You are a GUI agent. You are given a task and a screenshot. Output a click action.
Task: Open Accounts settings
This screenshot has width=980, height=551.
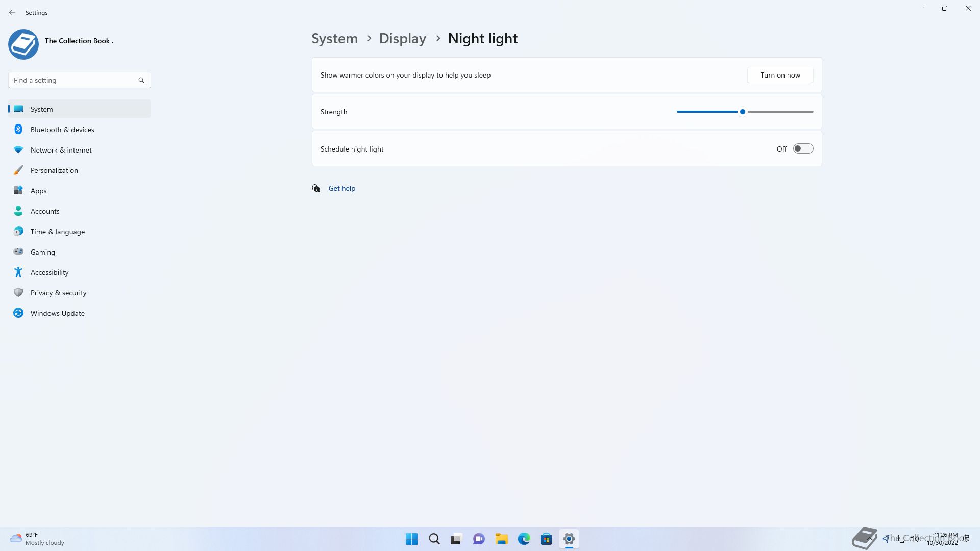pos(80,211)
